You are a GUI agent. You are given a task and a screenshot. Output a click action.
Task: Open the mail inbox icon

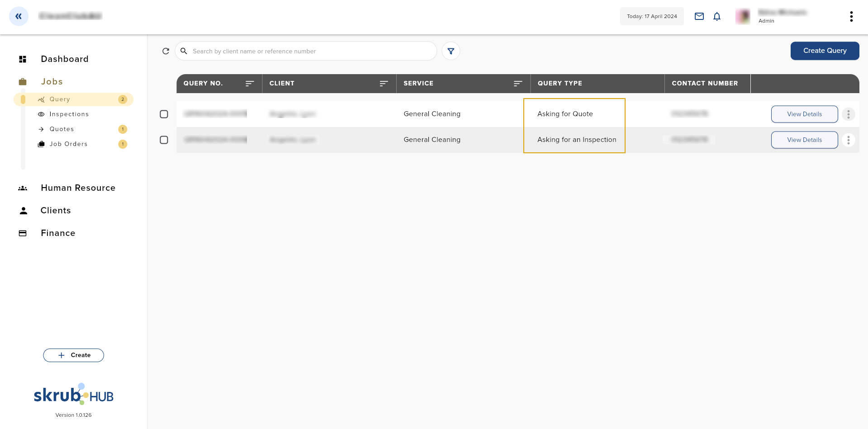[699, 16]
